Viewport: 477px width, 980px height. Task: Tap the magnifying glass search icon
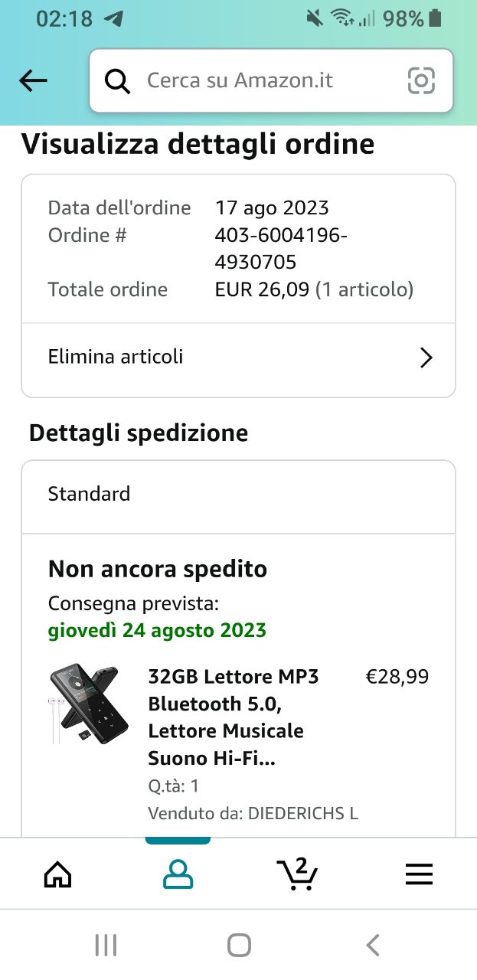(117, 80)
